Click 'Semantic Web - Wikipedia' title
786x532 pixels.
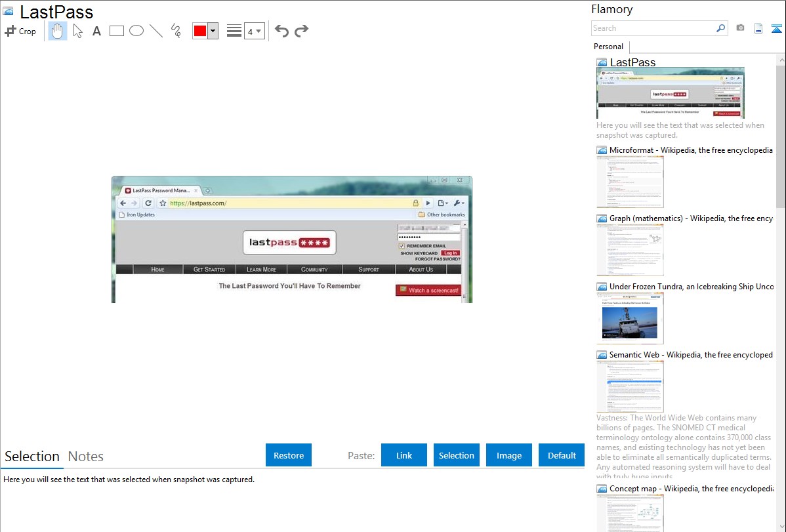[691, 354]
